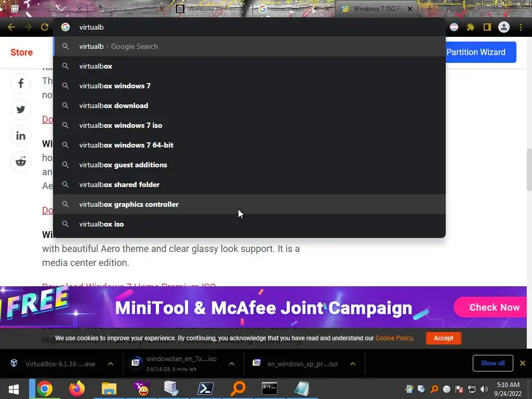Click the page vertical scrollbar thumb
The width and height of the screenshot is (532, 399).
[x=529, y=170]
